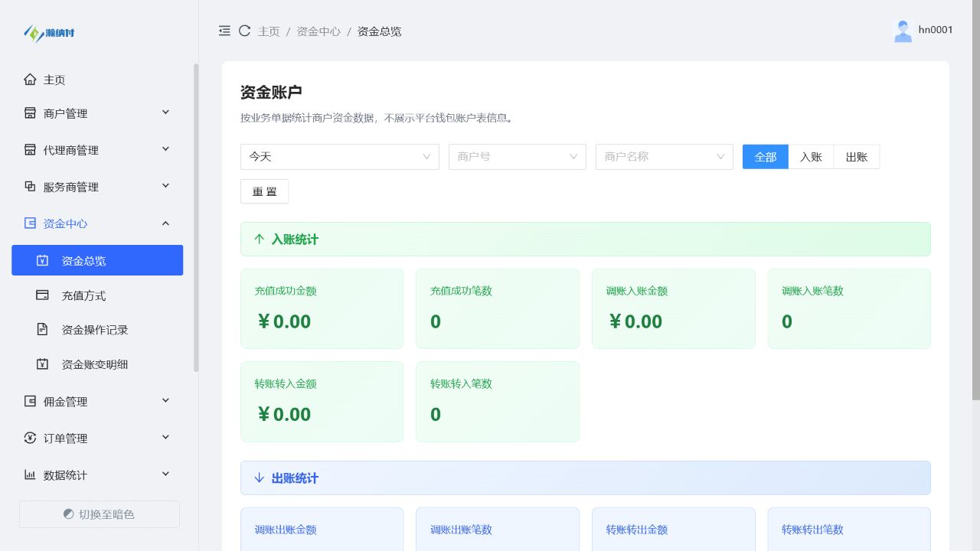Expand the 订单管理 menu chevron

[165, 437]
